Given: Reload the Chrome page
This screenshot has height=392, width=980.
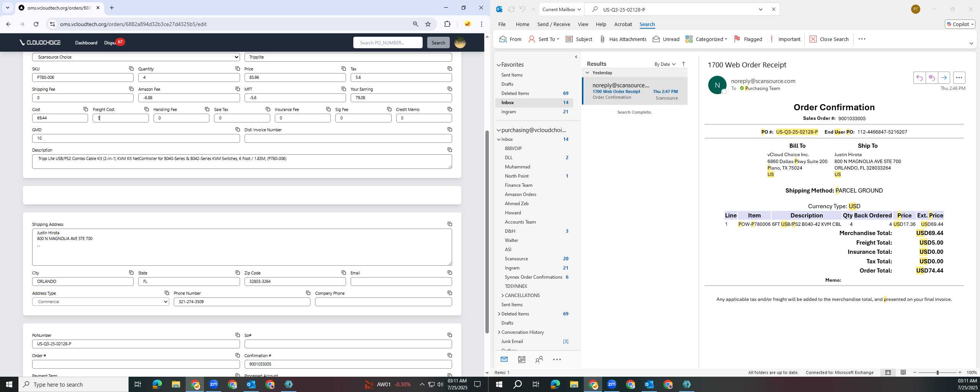Looking at the screenshot, I should 36,24.
